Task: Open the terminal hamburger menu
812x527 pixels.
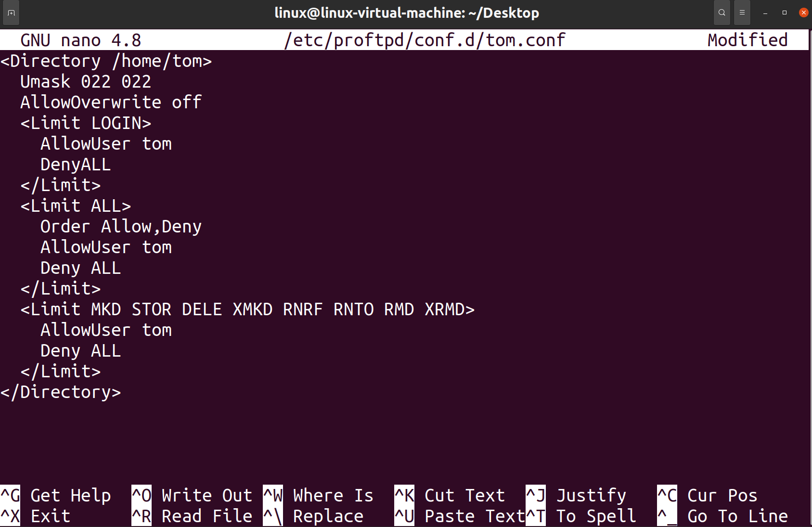Action: pos(742,13)
